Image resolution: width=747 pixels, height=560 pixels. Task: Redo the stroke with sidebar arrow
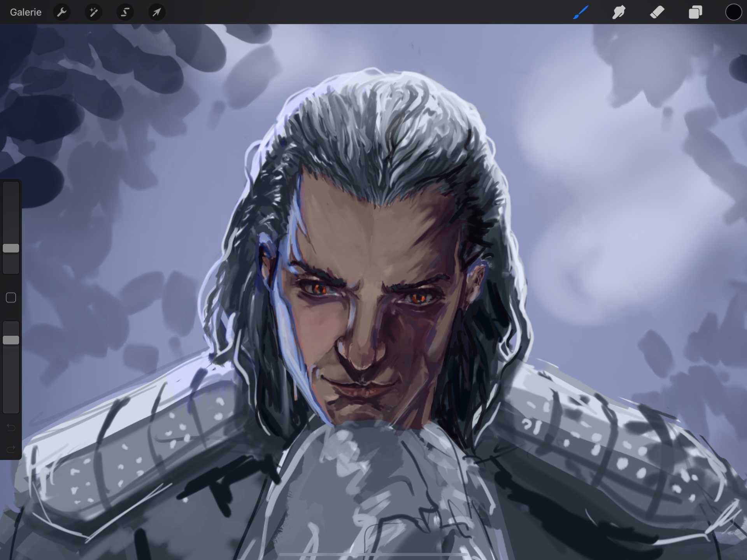tap(11, 449)
